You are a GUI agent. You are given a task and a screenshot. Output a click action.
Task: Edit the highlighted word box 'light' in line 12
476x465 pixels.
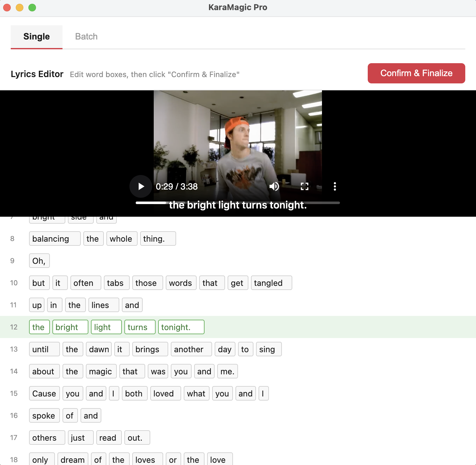(106, 327)
